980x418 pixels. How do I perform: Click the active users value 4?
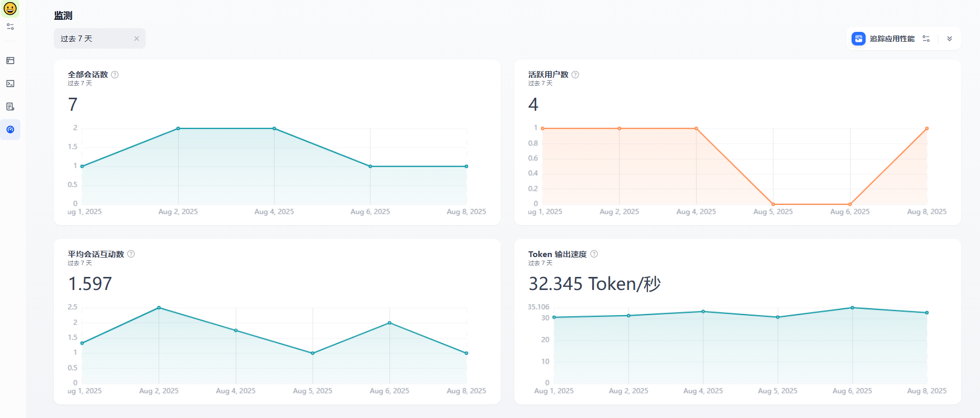point(533,104)
